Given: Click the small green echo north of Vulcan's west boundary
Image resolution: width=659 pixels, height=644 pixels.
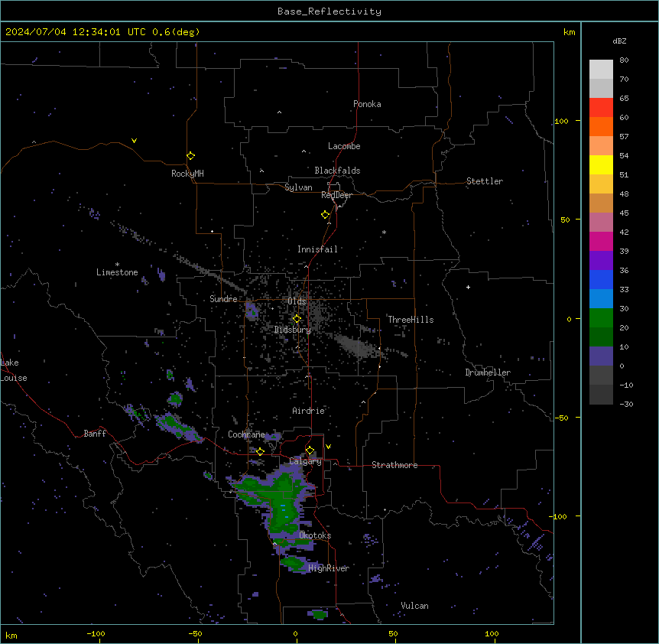Looking at the screenshot, I should click(319, 615).
